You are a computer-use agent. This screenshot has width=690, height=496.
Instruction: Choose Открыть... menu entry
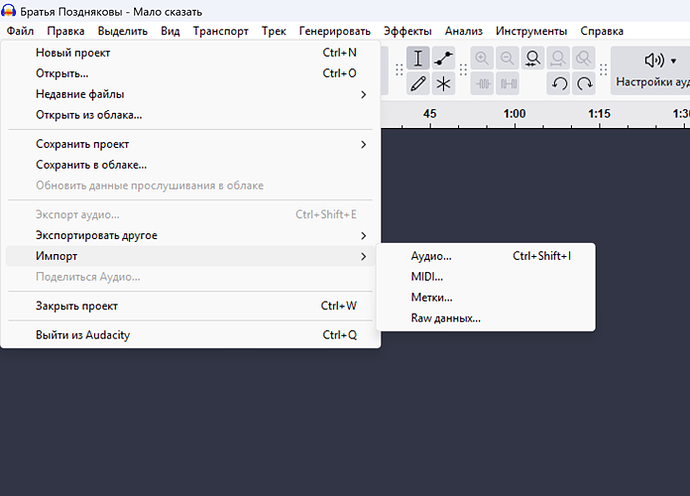pyautogui.click(x=190, y=73)
